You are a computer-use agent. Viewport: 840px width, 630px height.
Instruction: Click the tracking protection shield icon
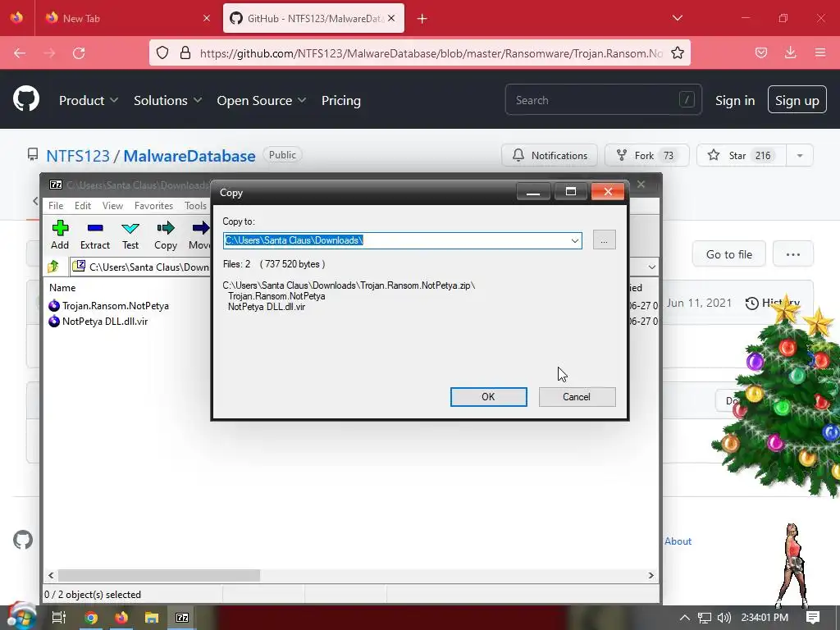click(162, 52)
